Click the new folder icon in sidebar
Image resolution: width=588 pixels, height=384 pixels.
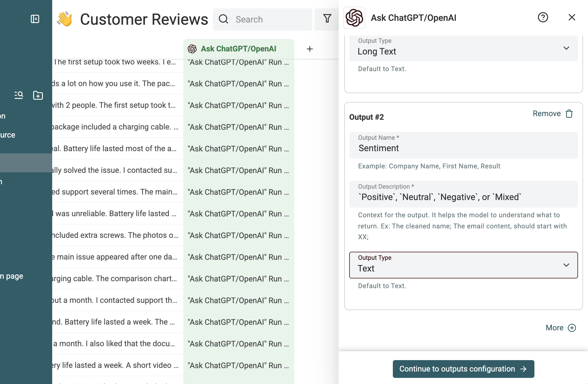click(38, 95)
